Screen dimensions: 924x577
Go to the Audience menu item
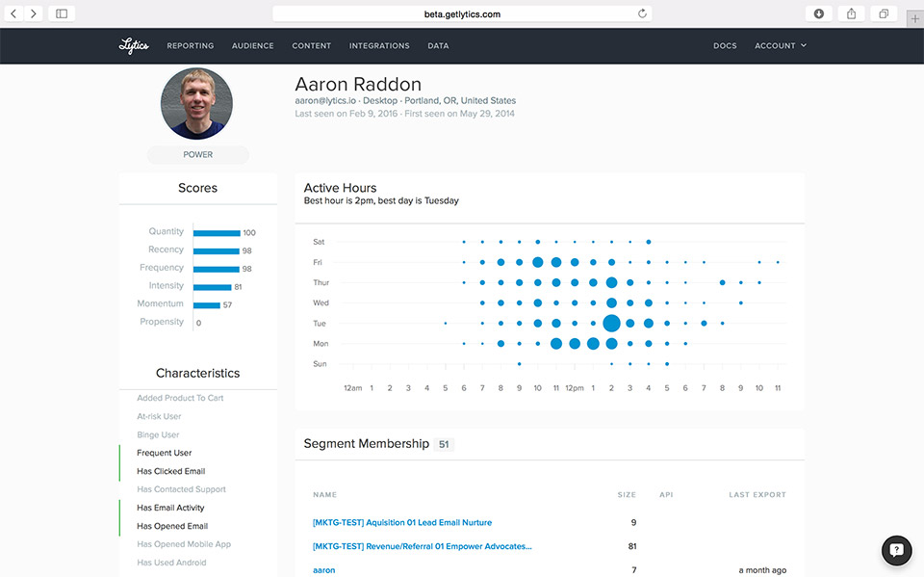click(253, 45)
